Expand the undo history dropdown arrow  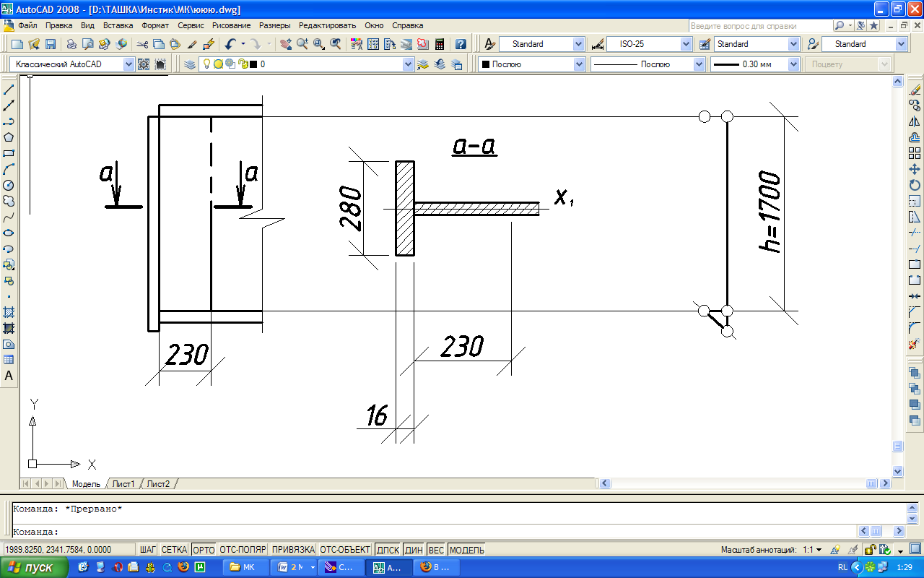tap(243, 44)
